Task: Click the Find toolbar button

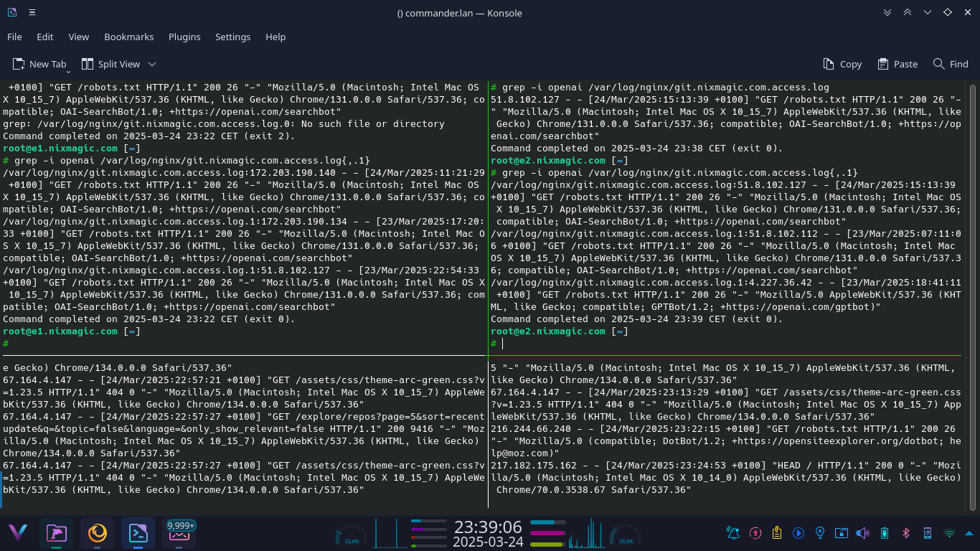Action: click(x=951, y=64)
